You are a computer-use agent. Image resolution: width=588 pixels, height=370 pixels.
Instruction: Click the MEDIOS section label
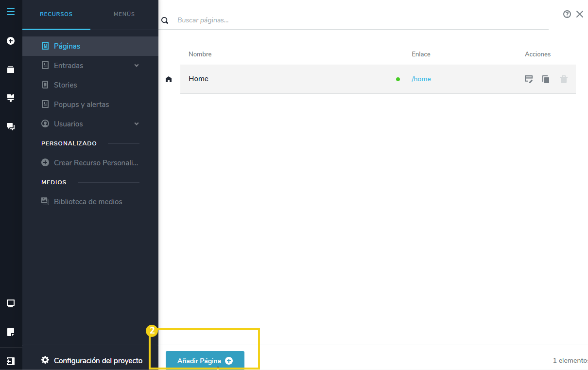coord(54,182)
